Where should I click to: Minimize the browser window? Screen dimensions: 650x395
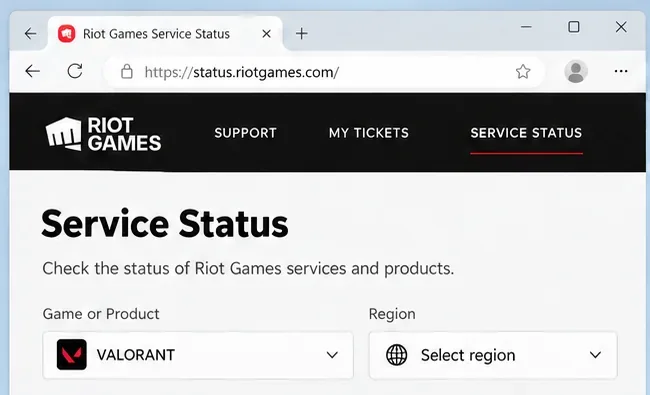click(526, 27)
